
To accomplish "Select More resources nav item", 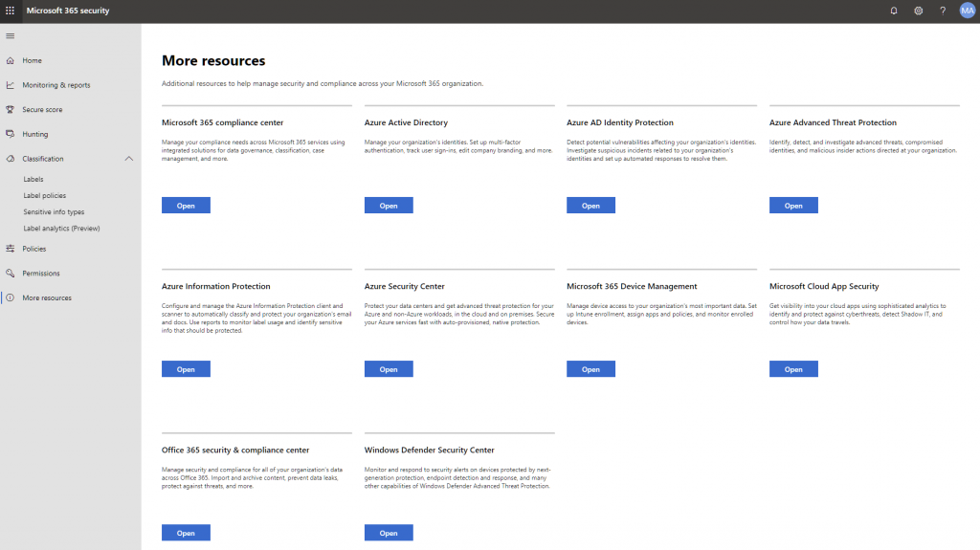I will tap(47, 297).
